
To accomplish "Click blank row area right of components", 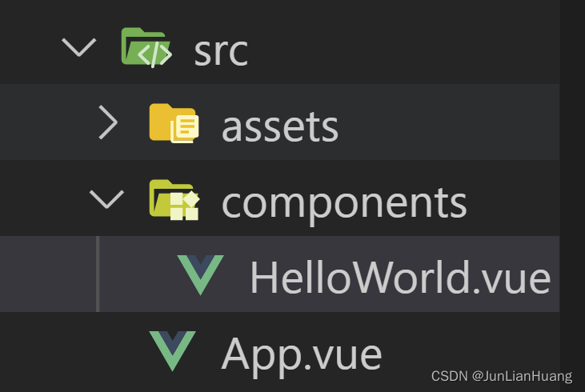I will click(x=512, y=200).
